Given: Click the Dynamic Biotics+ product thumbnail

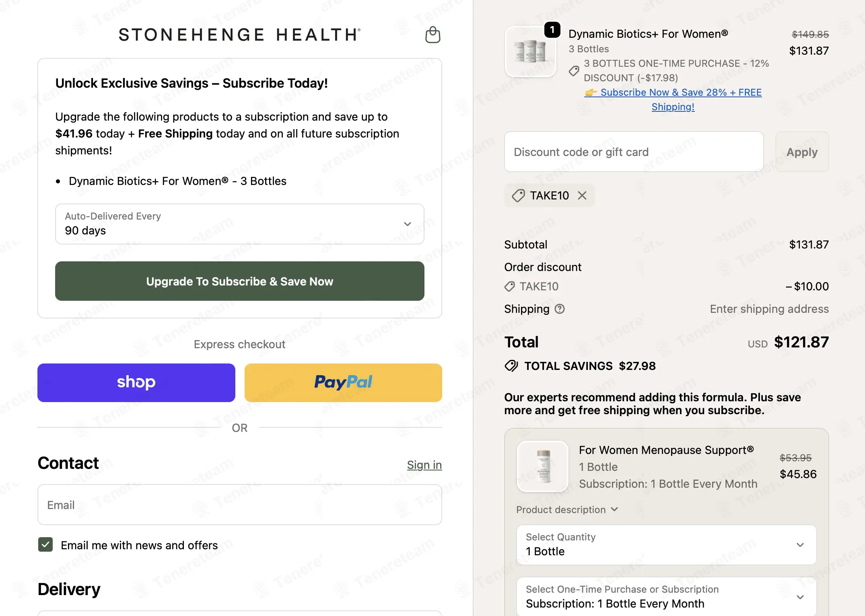Looking at the screenshot, I should (x=530, y=51).
